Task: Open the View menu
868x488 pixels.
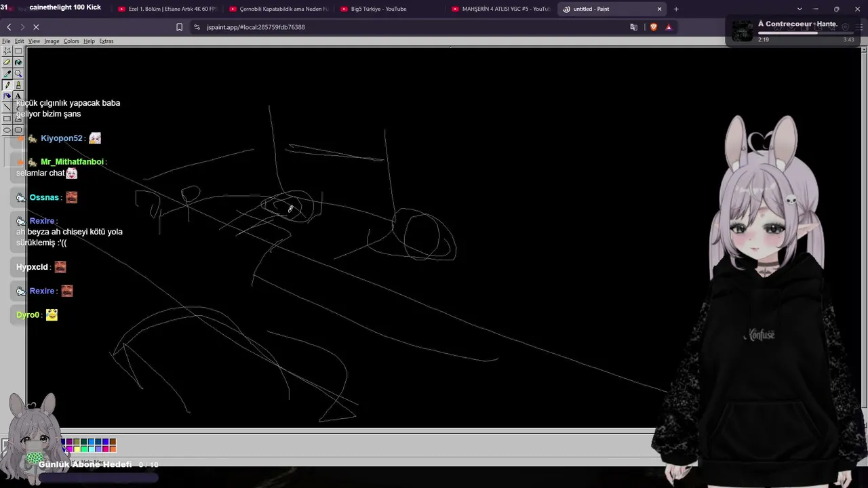Action: [x=34, y=41]
